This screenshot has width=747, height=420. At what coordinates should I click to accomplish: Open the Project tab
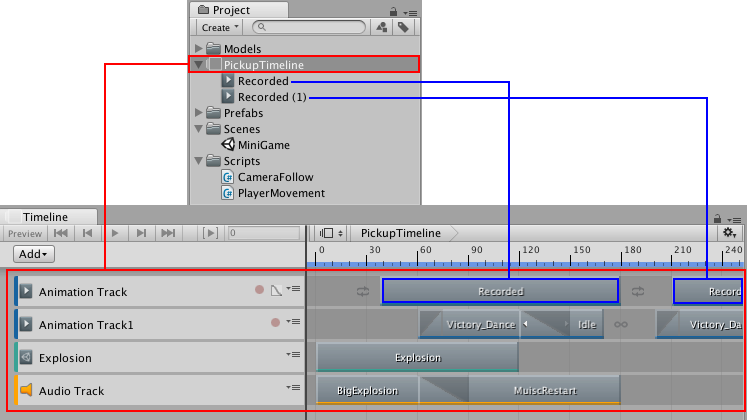pyautogui.click(x=238, y=10)
